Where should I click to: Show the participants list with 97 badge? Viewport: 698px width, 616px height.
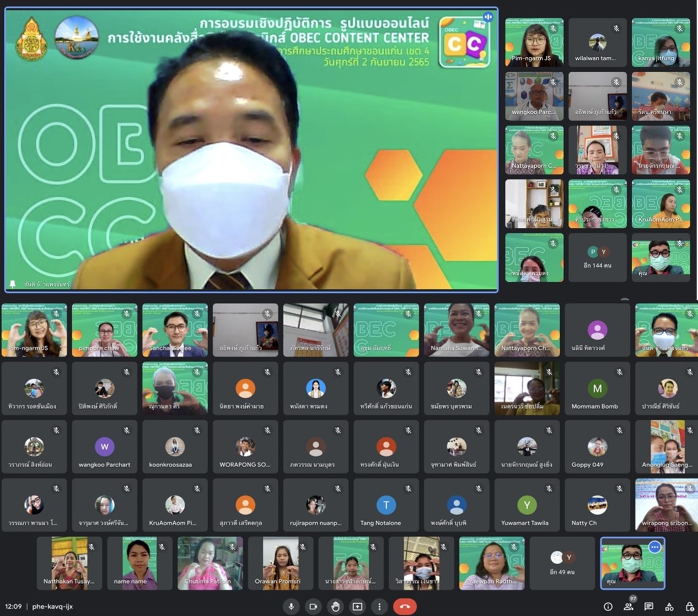(x=629, y=607)
